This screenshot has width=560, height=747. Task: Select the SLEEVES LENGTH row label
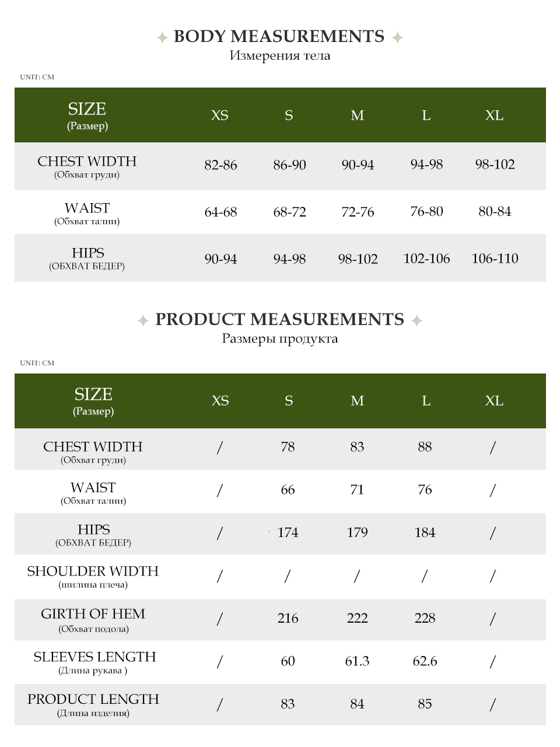[94, 657]
